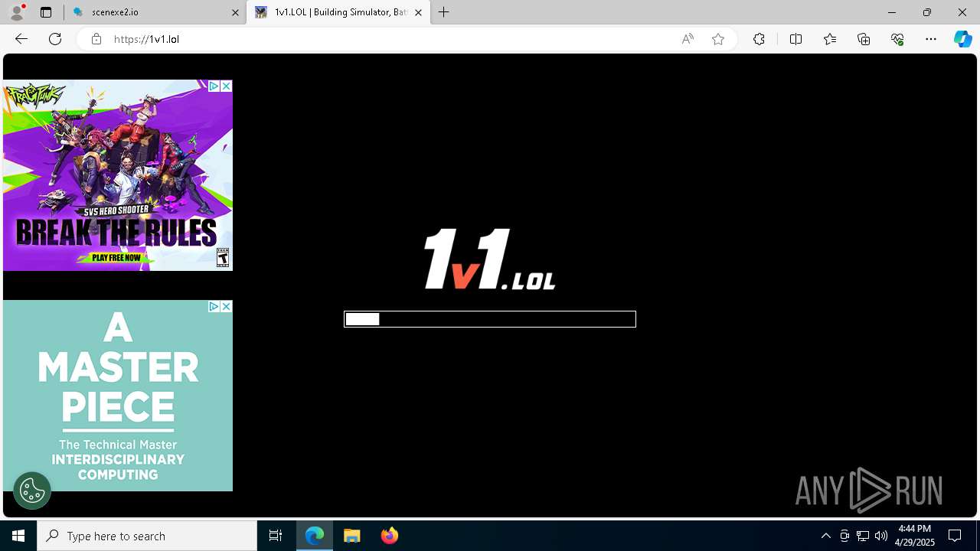Open tab actions menu icon
The width and height of the screenshot is (980, 551).
[46, 12]
